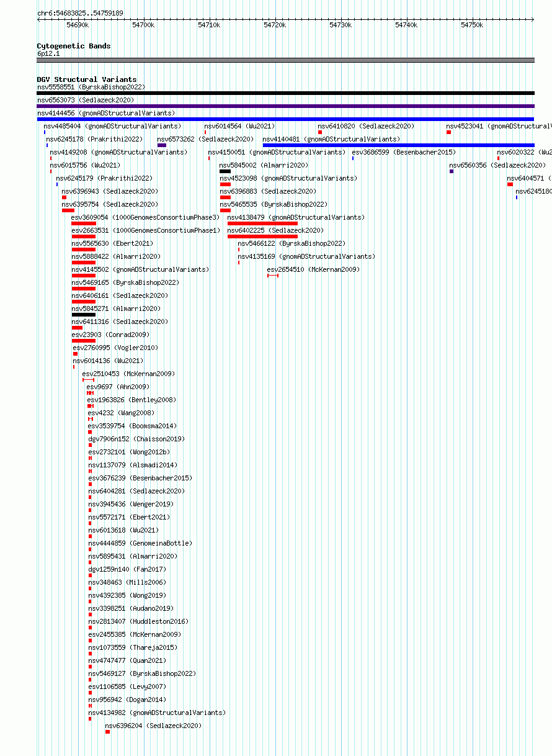Click the esv3686599 (Besenbacher2015) label
The width and height of the screenshot is (552, 756).
(x=404, y=152)
